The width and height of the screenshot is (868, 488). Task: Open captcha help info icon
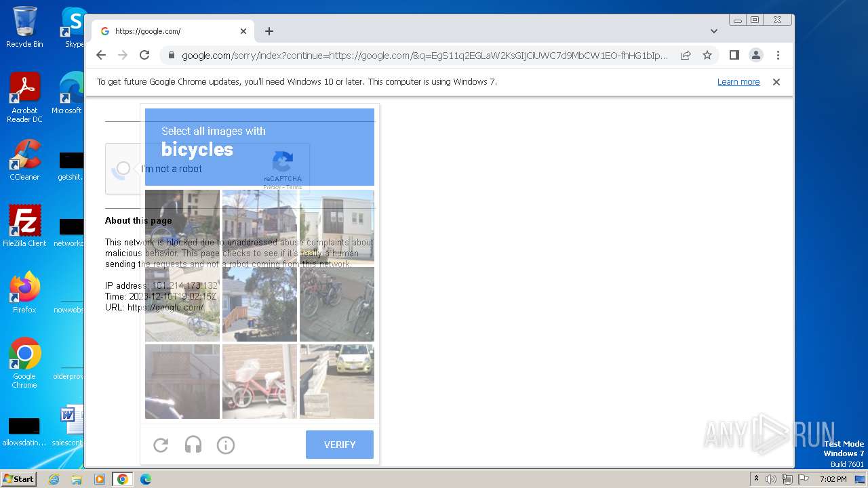pos(226,445)
